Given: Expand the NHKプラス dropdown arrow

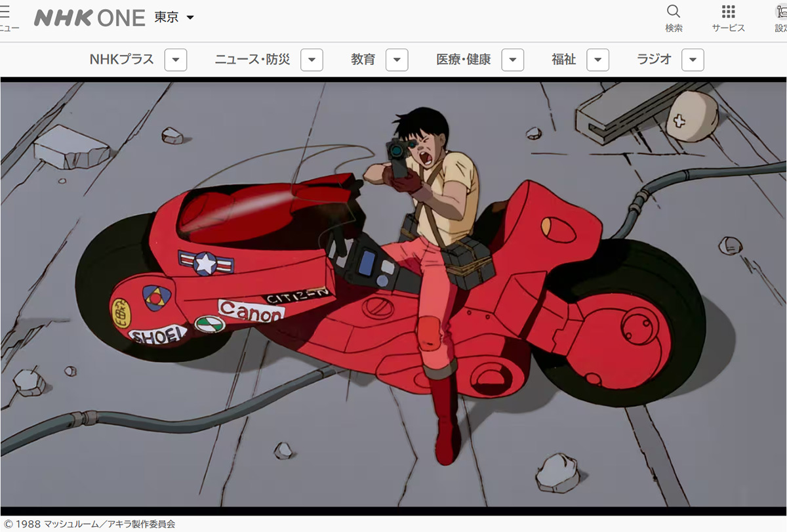Looking at the screenshot, I should click(175, 60).
